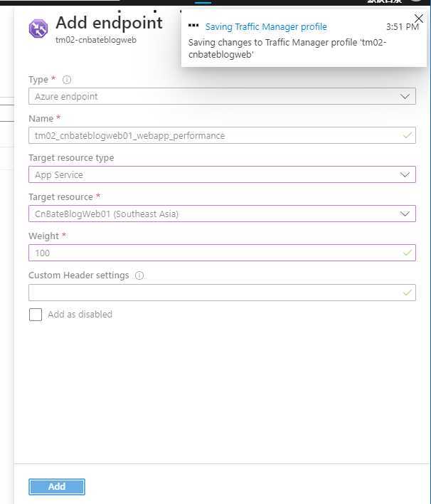Click the notification progress ellipsis icon

193,26
